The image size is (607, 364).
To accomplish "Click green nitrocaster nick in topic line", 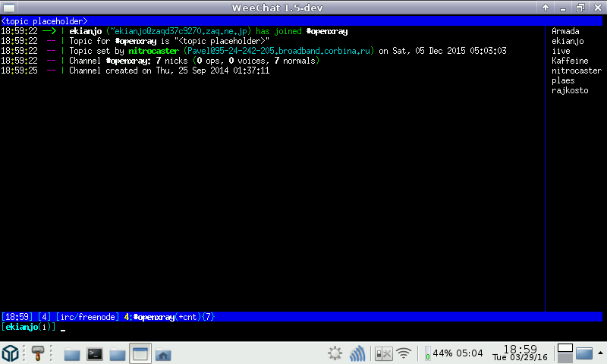I will pos(154,51).
